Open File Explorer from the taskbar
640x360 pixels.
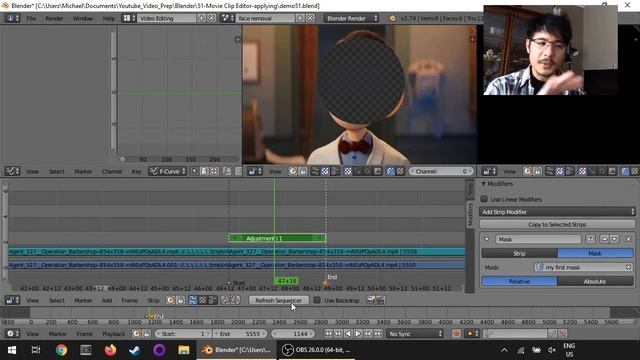(184, 350)
